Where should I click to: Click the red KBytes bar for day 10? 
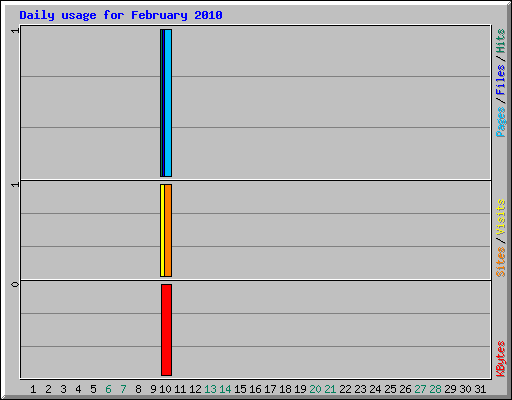(x=167, y=330)
